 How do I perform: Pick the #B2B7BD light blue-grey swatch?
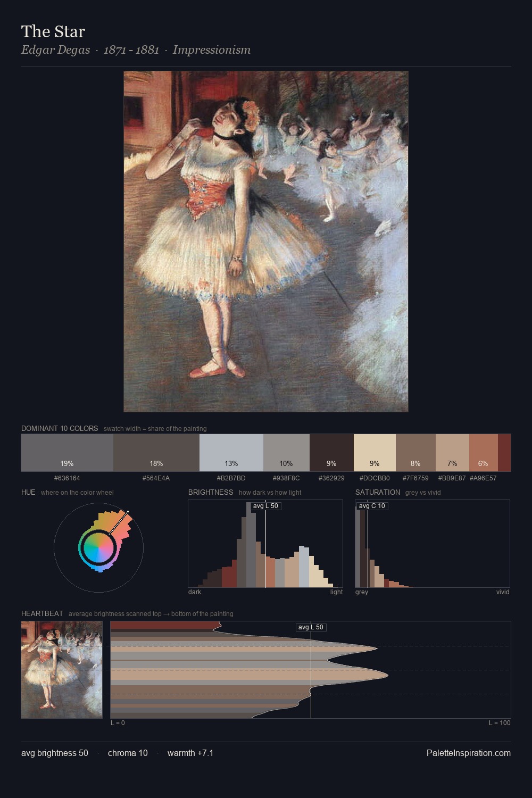pos(231,453)
